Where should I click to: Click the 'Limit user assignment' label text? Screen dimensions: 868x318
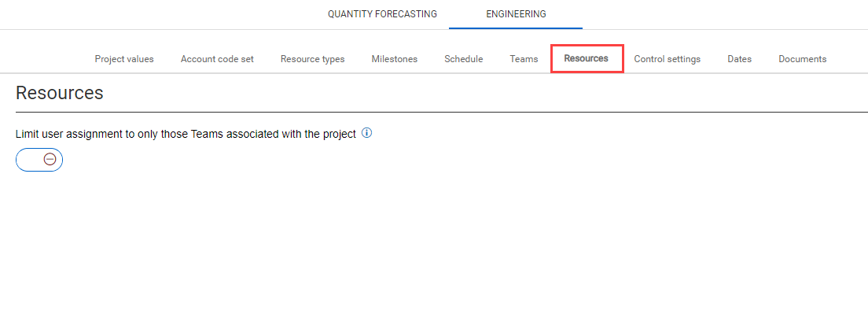(186, 134)
